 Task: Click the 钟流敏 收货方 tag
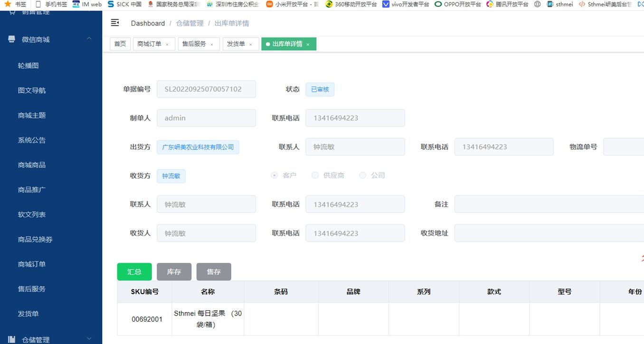tap(171, 176)
